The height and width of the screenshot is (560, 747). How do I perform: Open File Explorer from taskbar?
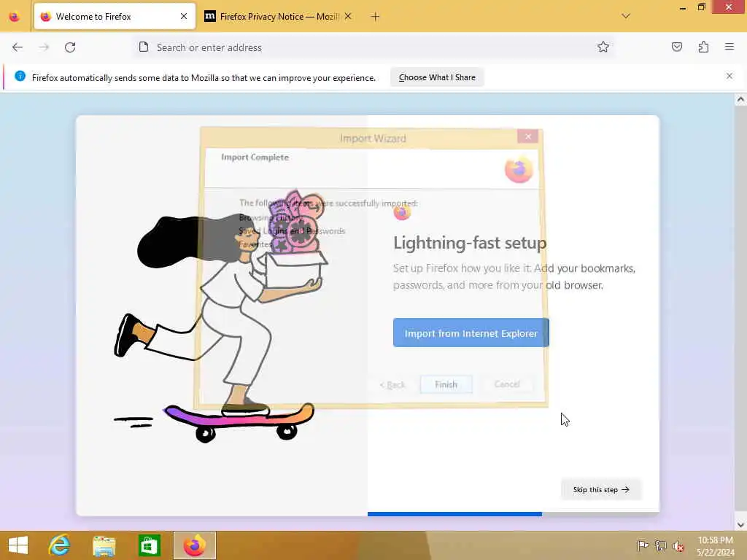click(104, 545)
